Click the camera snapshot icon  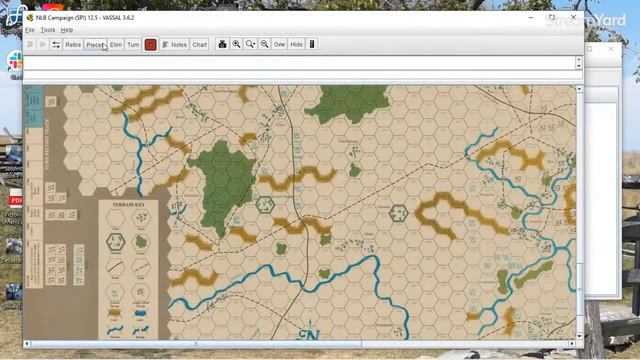(222, 44)
